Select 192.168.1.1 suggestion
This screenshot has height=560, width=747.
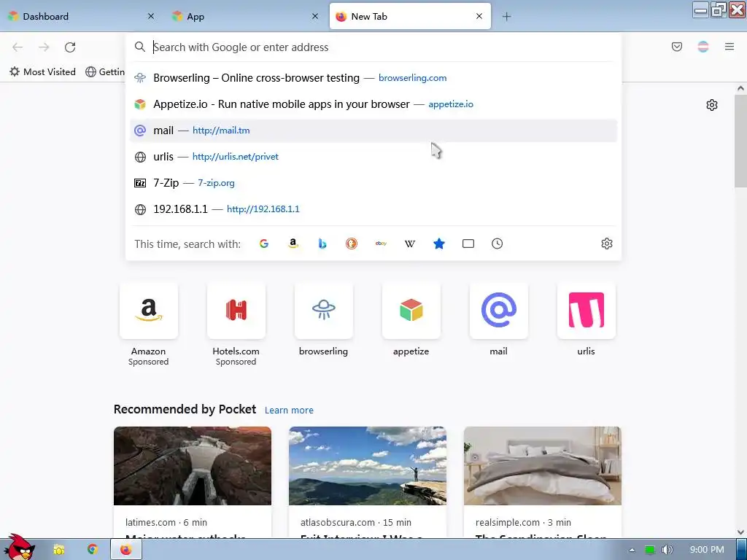click(373, 209)
